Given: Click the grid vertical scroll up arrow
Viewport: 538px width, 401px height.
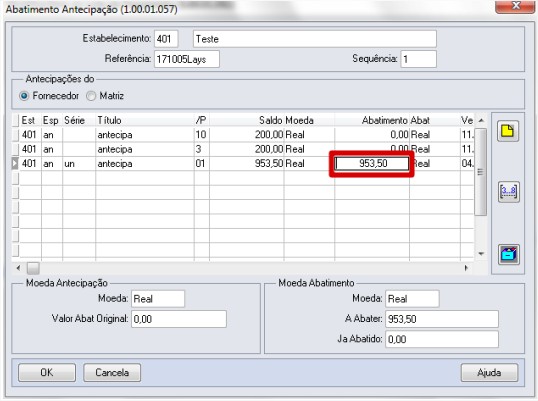Looking at the screenshot, I should pyautogui.click(x=481, y=120).
